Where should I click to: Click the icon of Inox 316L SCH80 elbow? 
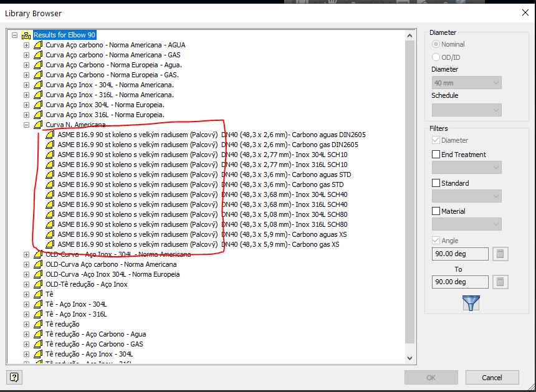(x=50, y=224)
